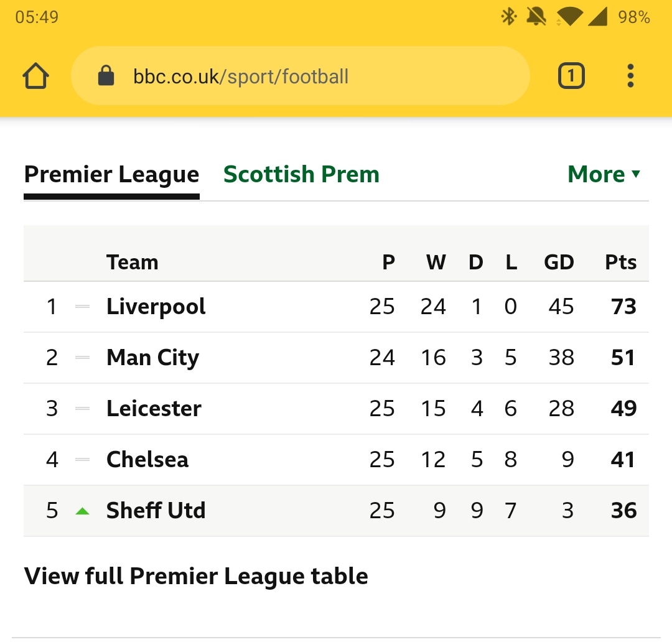Screen dimensions: 672x642
Task: Open the tab switcher showing 1 tab
Action: (x=571, y=77)
